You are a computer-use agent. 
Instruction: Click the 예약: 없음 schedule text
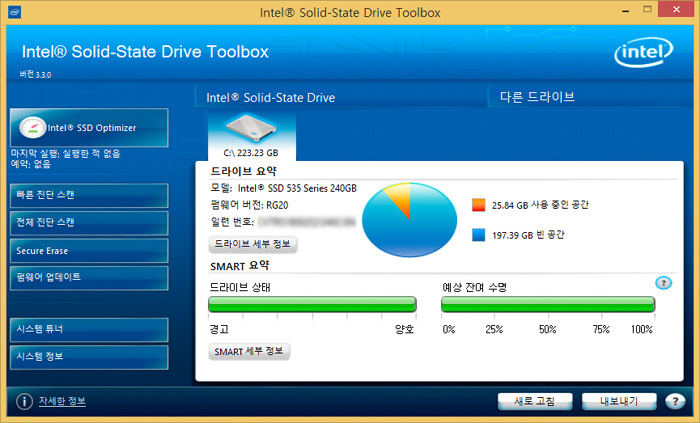pos(31,164)
